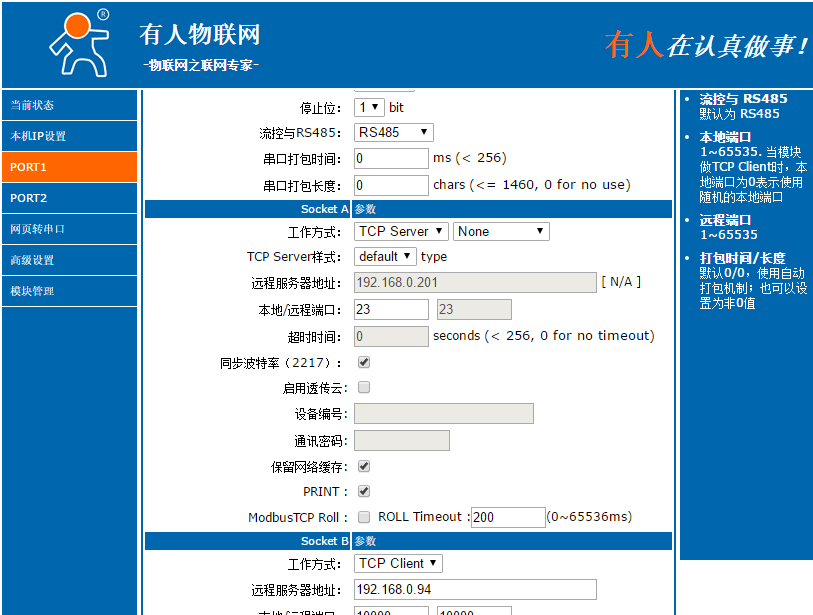813x615 pixels.
Task: Open the 流控与RS485 dropdown
Action: (x=394, y=131)
